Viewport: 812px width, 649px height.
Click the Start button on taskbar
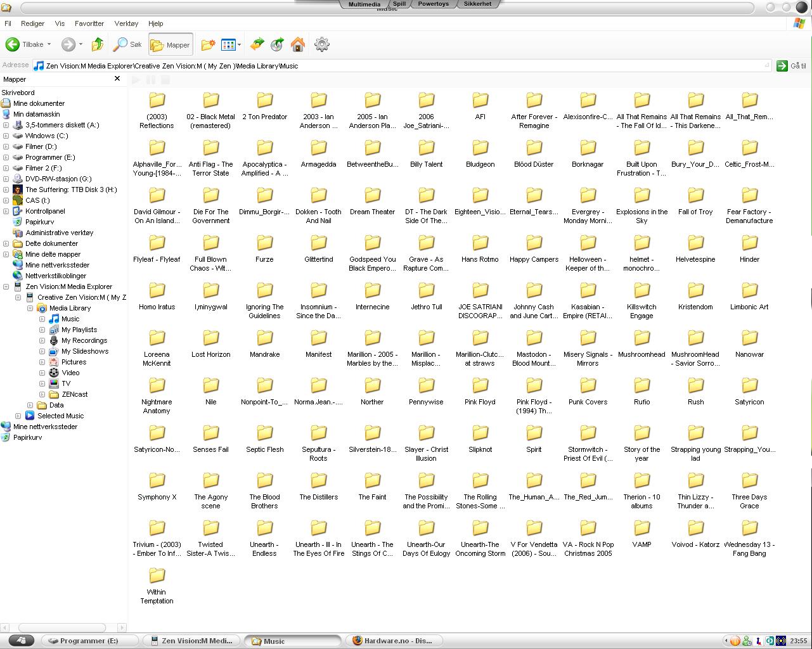pos(21,641)
